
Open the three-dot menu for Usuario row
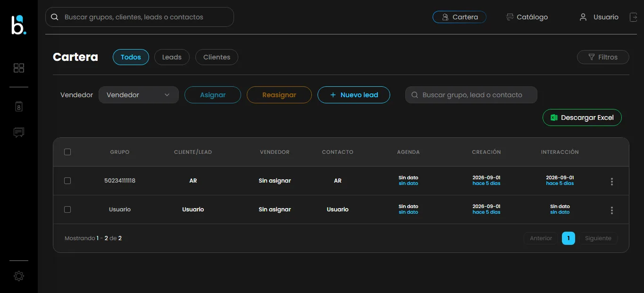[612, 210]
